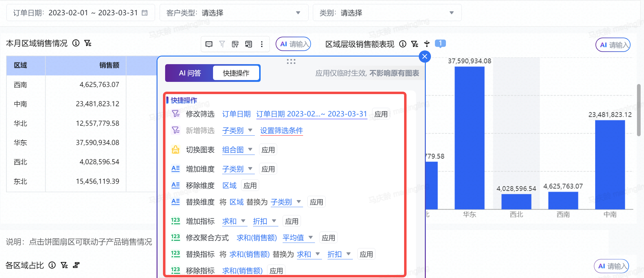Click the funnel filter icon in the chart toolbar
Screen dimensions: 644x278
pyautogui.click(x=222, y=44)
